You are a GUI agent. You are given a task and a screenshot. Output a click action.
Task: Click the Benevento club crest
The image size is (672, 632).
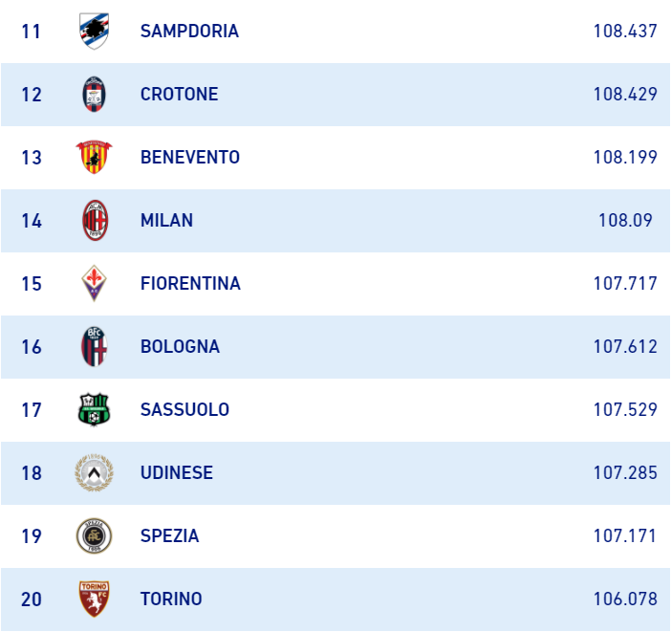pos(95,158)
